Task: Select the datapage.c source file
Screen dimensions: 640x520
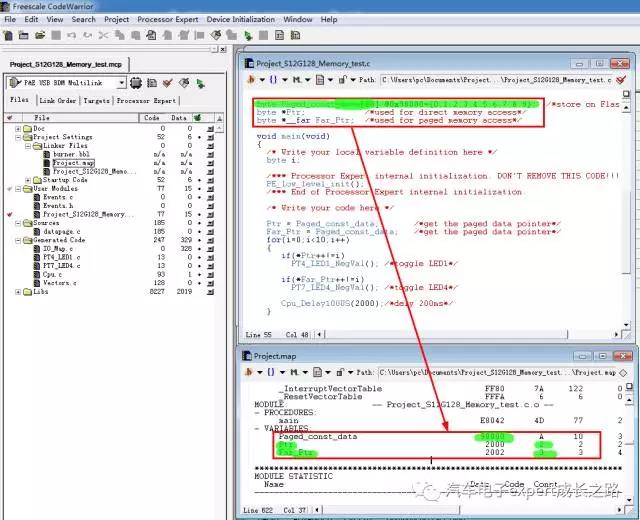Action: [x=62, y=231]
